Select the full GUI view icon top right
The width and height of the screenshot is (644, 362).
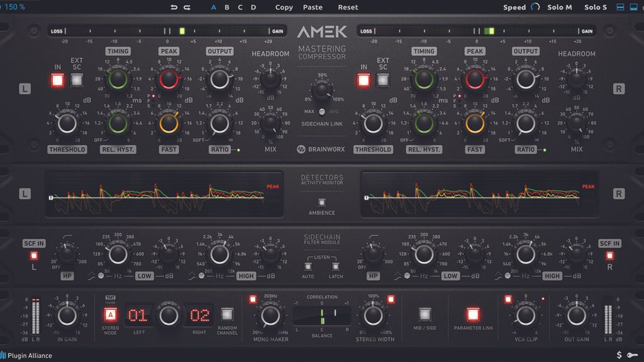pos(634,6)
